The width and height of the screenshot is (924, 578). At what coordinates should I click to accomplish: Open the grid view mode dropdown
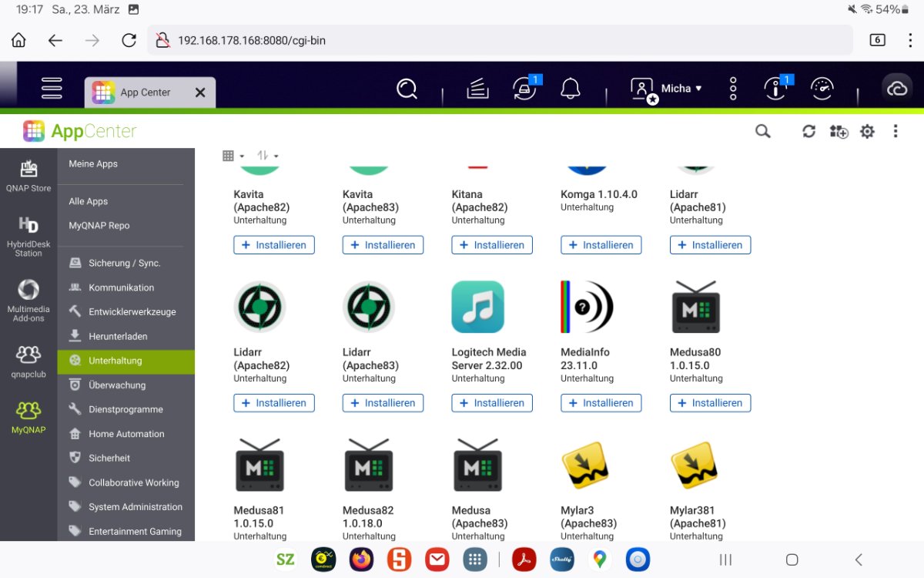233,156
